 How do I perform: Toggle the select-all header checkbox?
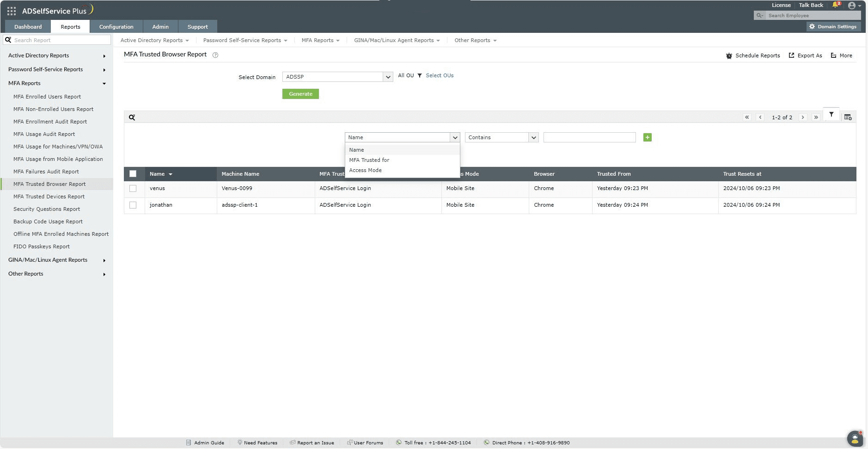pos(133,174)
